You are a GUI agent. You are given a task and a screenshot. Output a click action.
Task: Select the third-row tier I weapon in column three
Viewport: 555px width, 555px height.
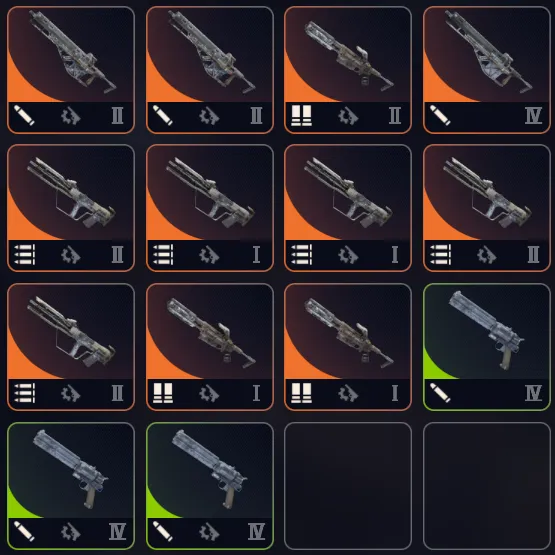pyautogui.click(x=348, y=347)
